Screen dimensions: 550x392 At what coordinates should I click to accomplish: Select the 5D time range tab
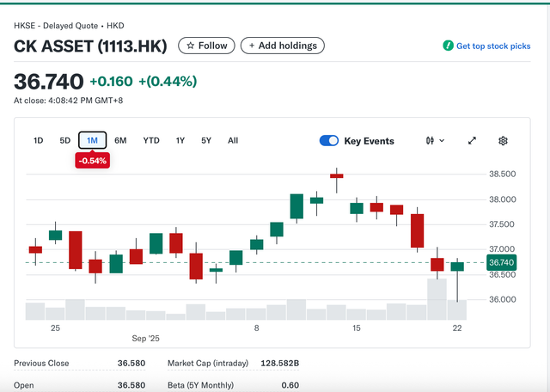(x=65, y=141)
